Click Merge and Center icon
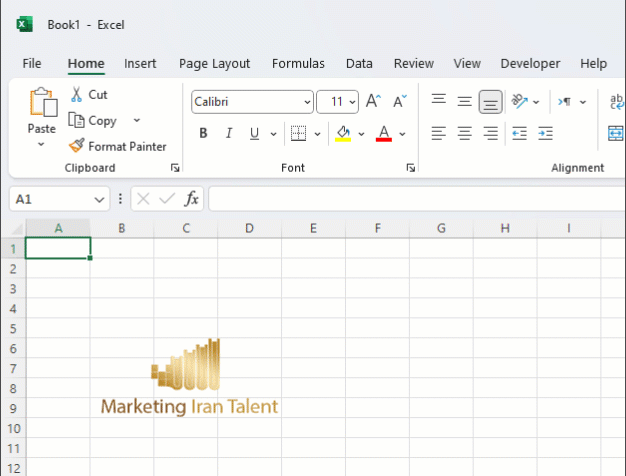626x476 pixels. pos(616,133)
